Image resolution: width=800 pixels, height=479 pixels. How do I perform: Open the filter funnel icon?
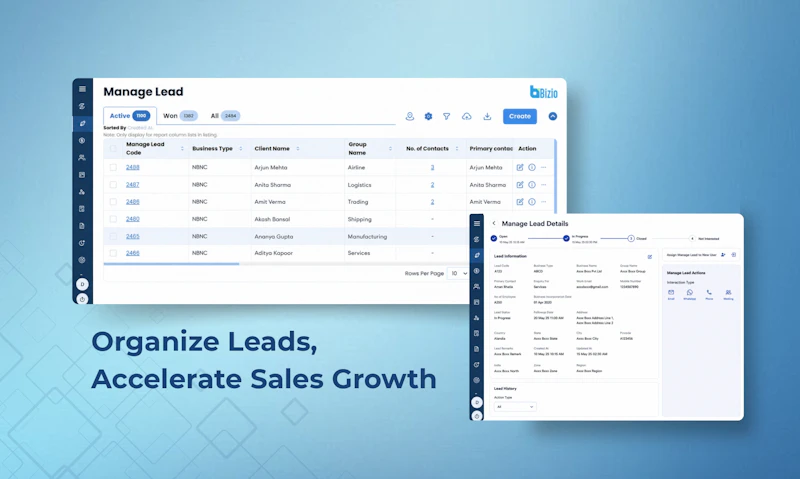[446, 116]
